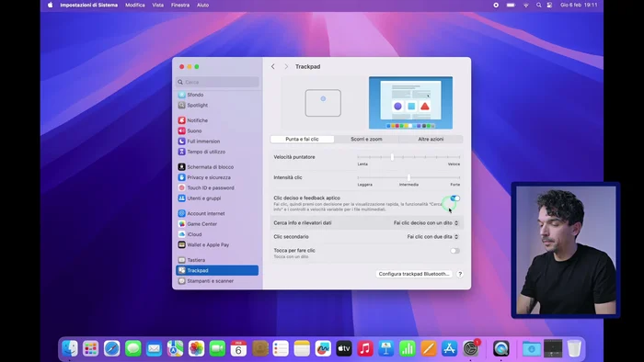Open the Trash in the Dock
Screen dimensions: 644x362
click(x=574, y=348)
